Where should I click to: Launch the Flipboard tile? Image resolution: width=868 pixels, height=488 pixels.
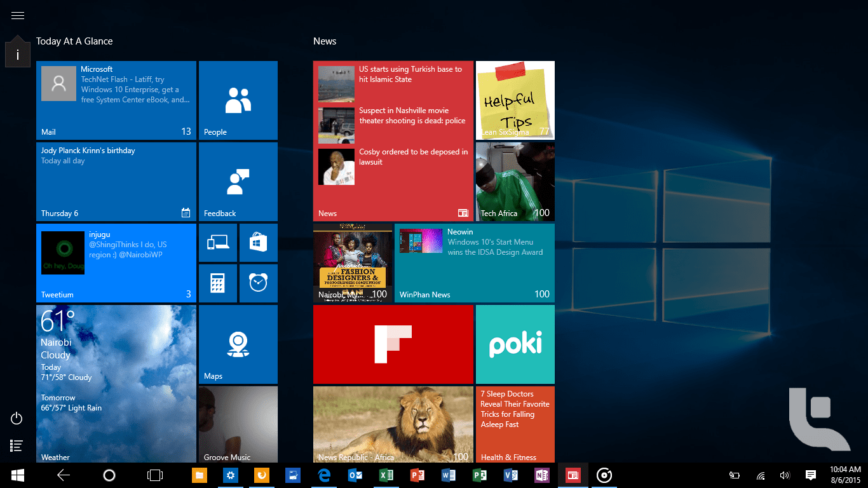(x=393, y=344)
